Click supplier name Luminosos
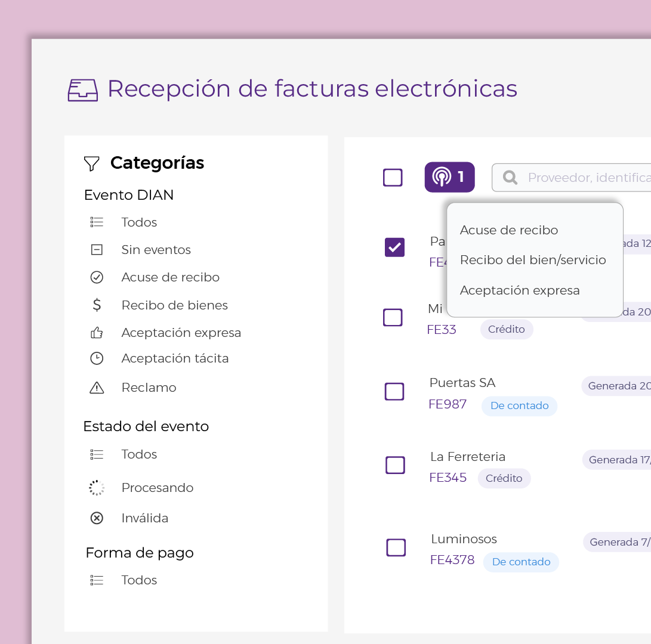Viewport: 651px width, 644px height. point(464,539)
